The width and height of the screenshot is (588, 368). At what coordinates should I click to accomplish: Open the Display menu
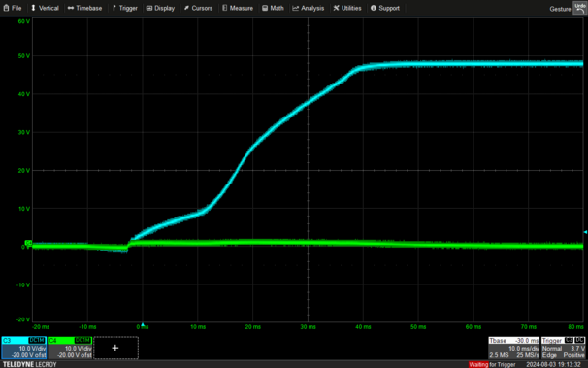[x=160, y=8]
